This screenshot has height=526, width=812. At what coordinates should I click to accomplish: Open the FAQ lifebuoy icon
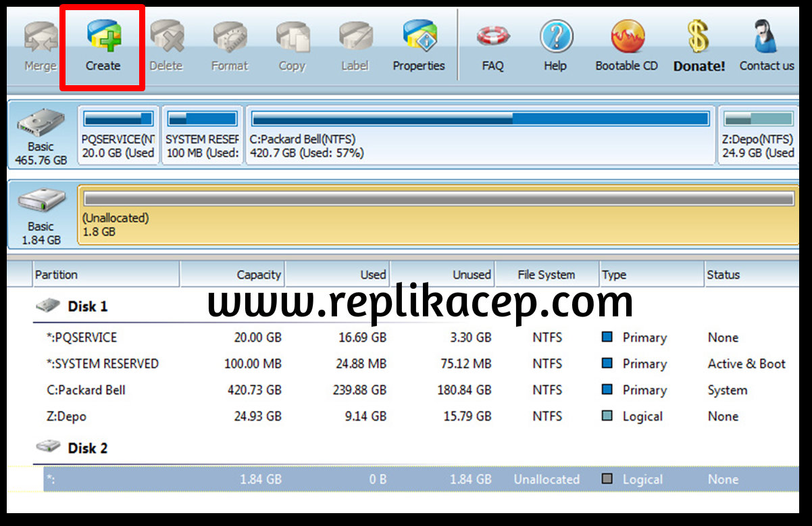pos(492,45)
